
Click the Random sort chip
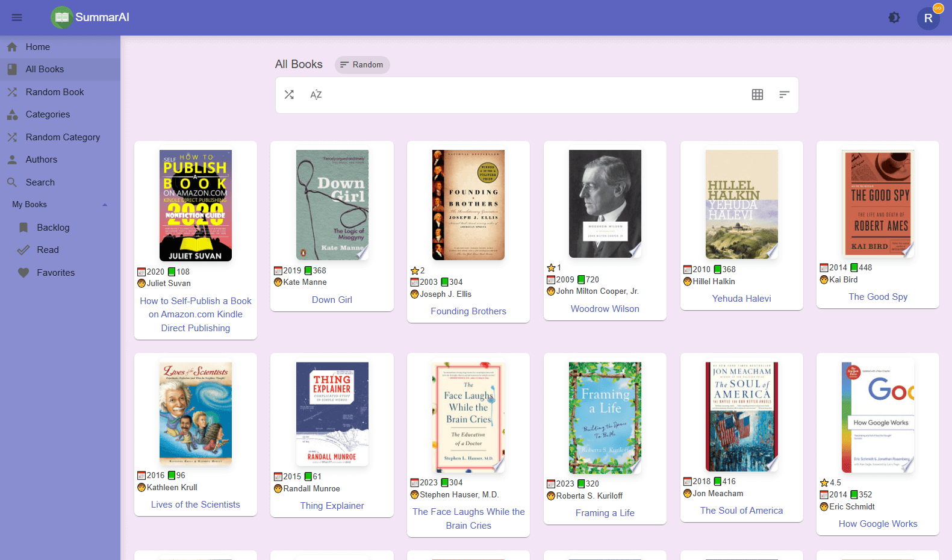point(362,65)
